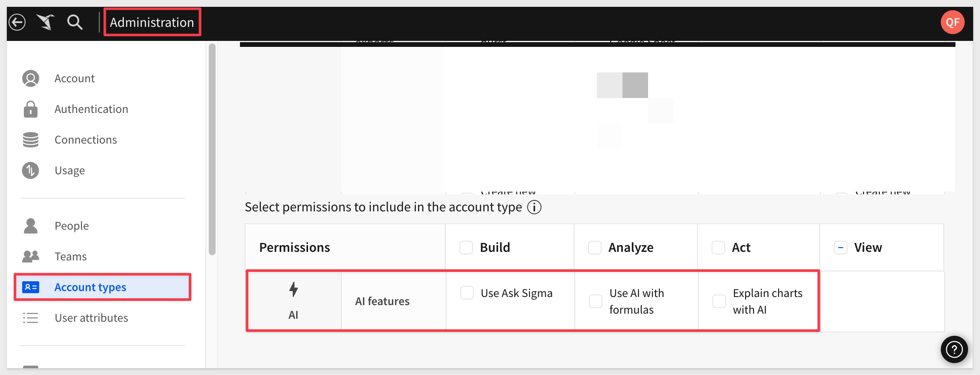Image resolution: width=980 pixels, height=375 pixels.
Task: Click the Authentication lock icon
Action: pos(31,109)
